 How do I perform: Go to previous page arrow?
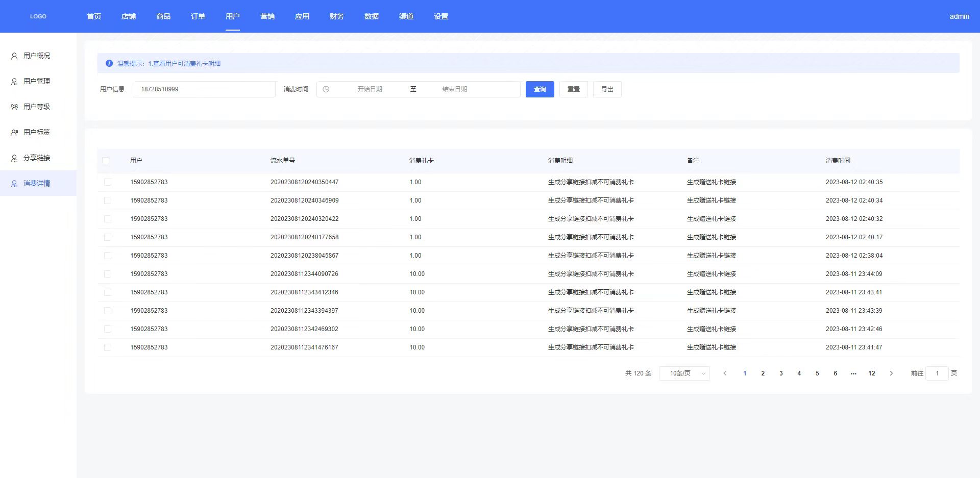click(725, 373)
